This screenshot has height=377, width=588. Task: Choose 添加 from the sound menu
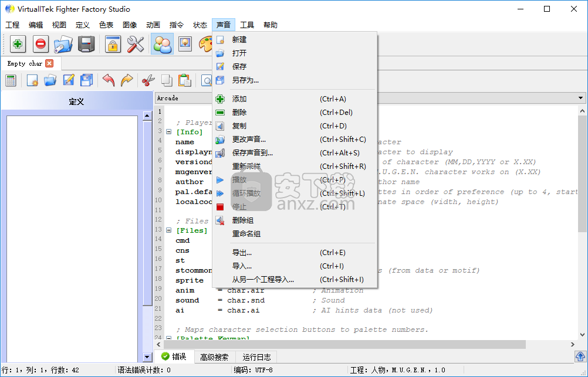click(x=239, y=99)
